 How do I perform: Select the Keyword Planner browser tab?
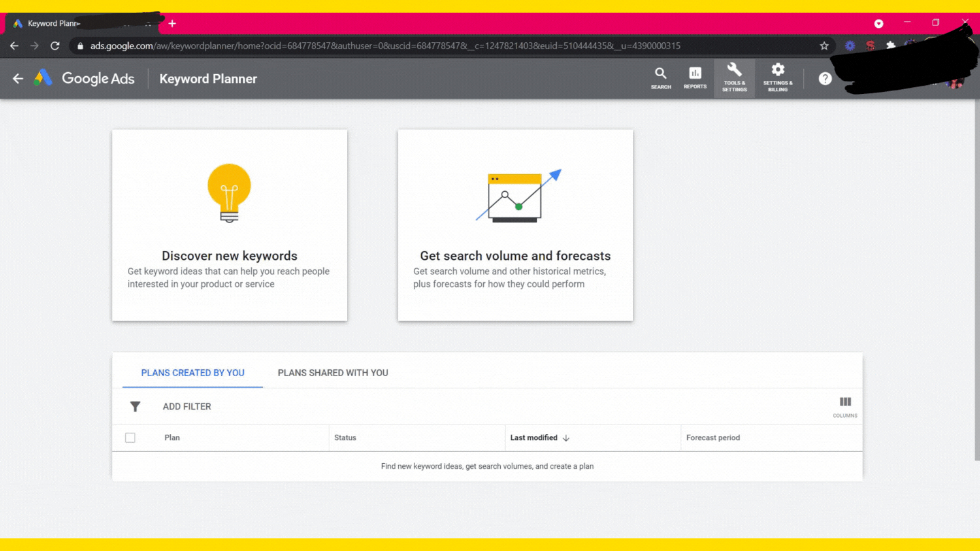coord(83,24)
